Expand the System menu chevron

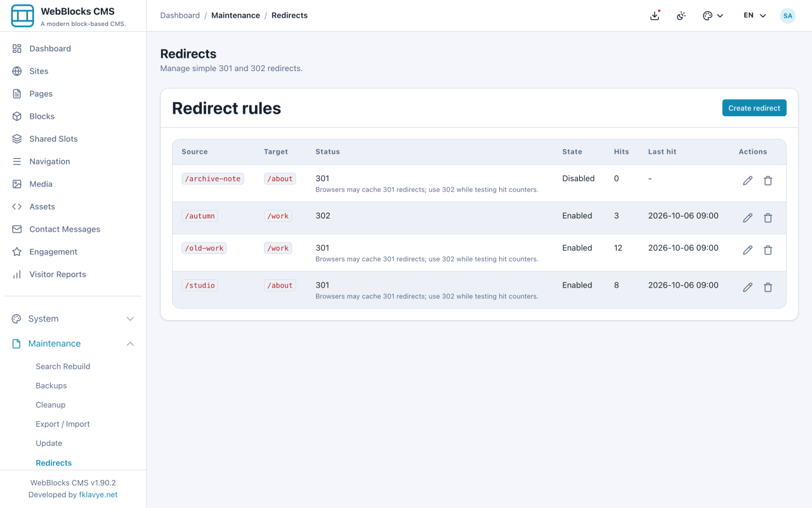coord(130,319)
